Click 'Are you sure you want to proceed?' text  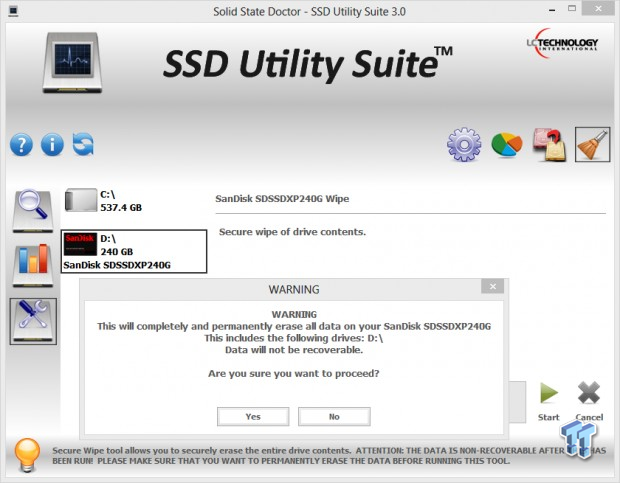click(x=293, y=374)
